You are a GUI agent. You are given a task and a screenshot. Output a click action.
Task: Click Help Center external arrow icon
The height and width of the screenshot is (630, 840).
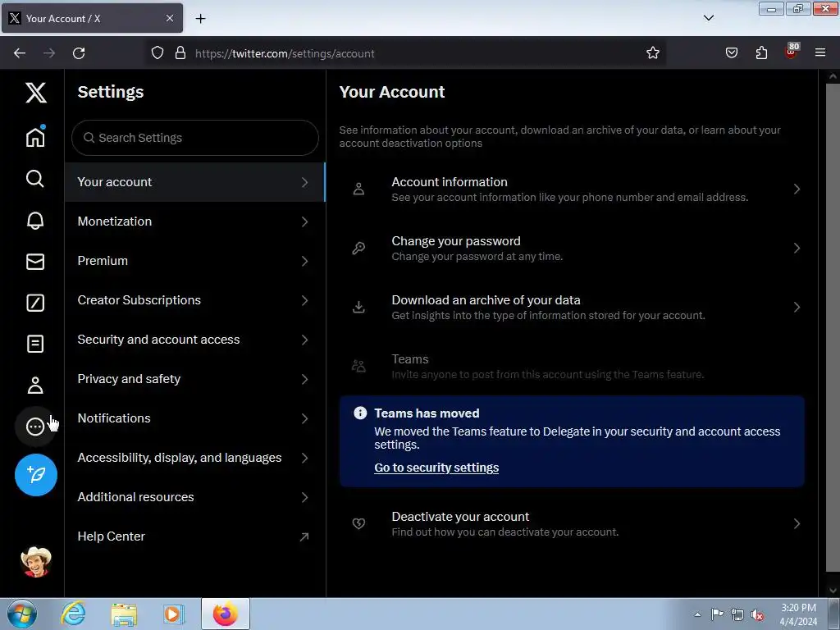(x=304, y=536)
